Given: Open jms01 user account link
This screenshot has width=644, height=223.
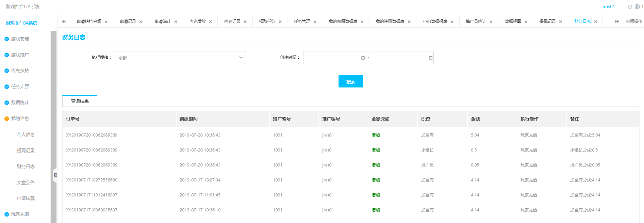Looking at the screenshot, I should tap(609, 7).
